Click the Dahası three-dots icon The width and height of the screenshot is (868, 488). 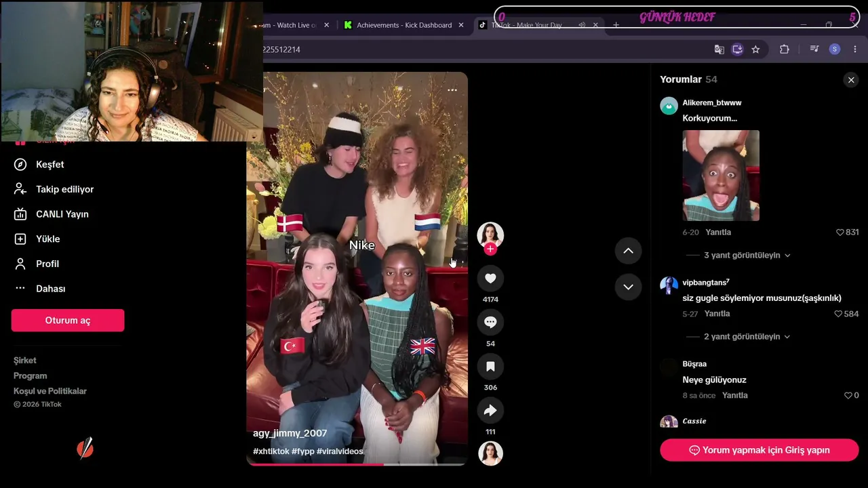coord(20,289)
